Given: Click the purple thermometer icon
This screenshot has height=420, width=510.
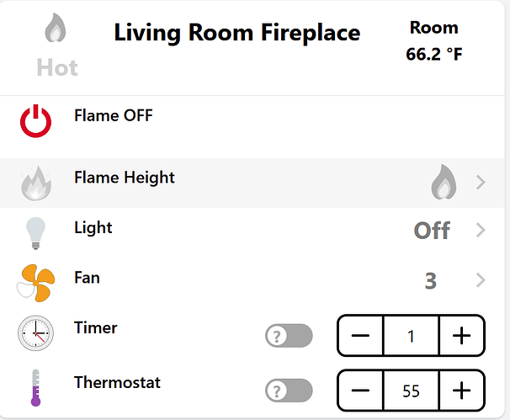Looking at the screenshot, I should (x=35, y=388).
